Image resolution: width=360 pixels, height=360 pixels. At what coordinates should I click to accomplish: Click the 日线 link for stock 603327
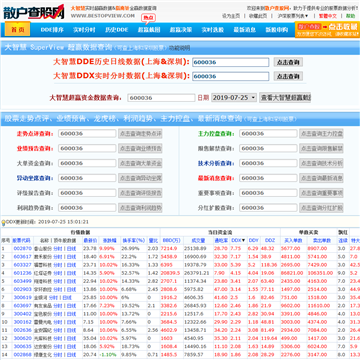71,265
